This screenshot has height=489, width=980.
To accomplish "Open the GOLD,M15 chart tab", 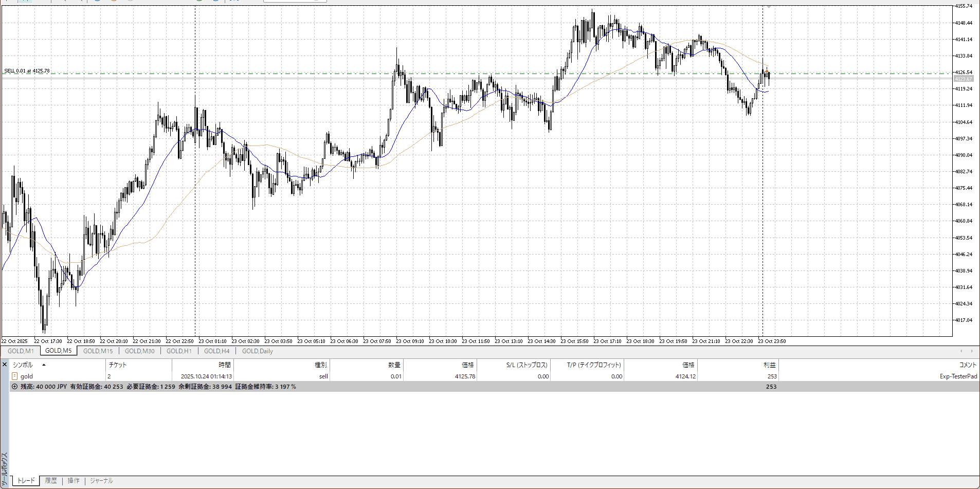I will 98,351.
